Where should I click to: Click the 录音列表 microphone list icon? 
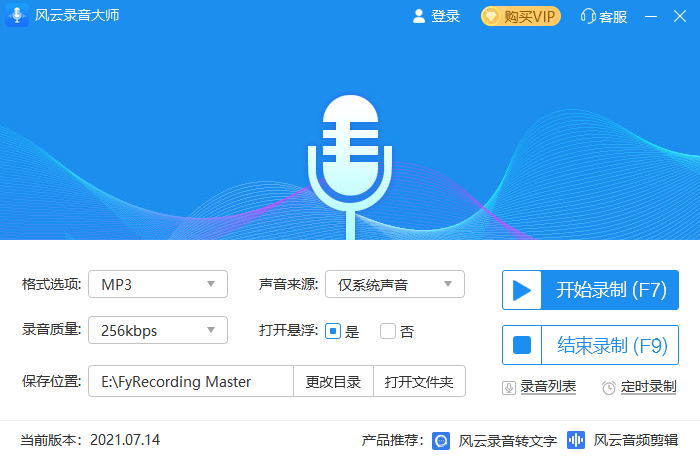[x=510, y=387]
